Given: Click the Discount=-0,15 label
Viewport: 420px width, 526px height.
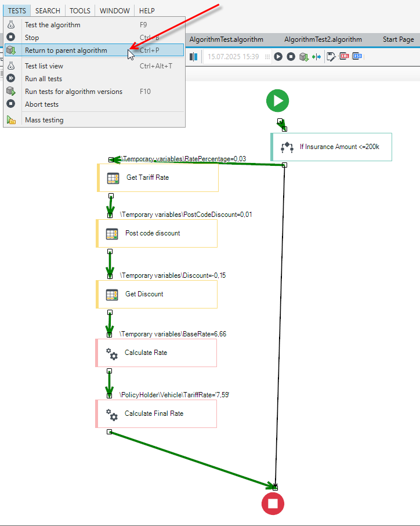Looking at the screenshot, I should 173,275.
